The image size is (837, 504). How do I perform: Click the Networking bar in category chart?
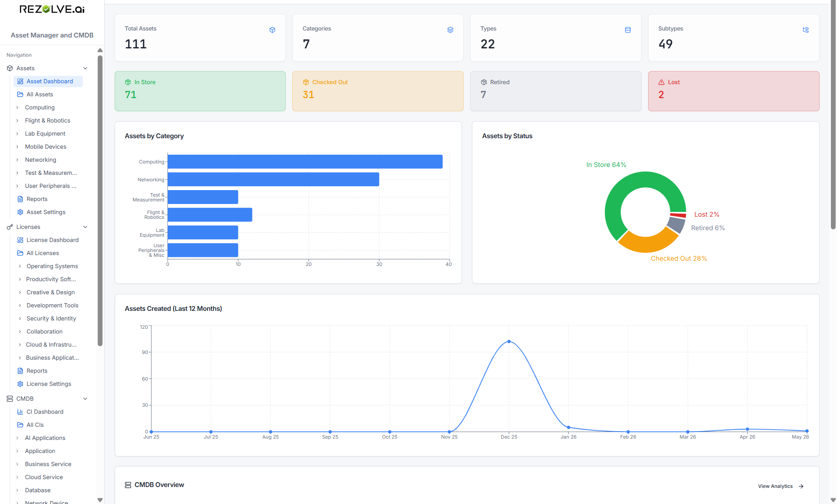(273, 180)
